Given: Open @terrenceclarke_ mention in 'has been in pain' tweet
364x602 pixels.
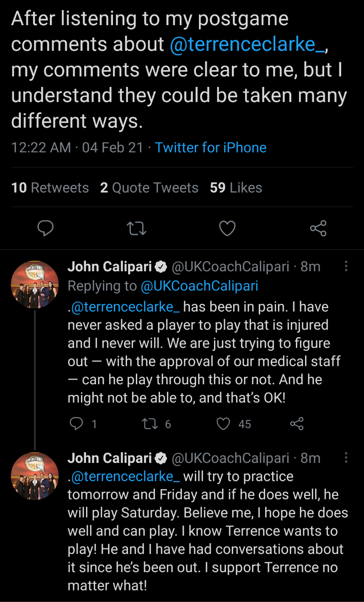Looking at the screenshot, I should (126, 306).
